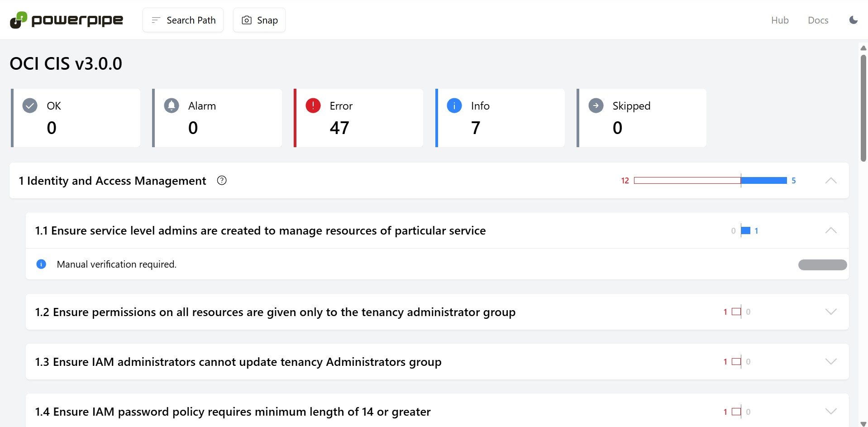The width and height of the screenshot is (868, 427).
Task: Click the Alarm bell status icon
Action: click(172, 106)
